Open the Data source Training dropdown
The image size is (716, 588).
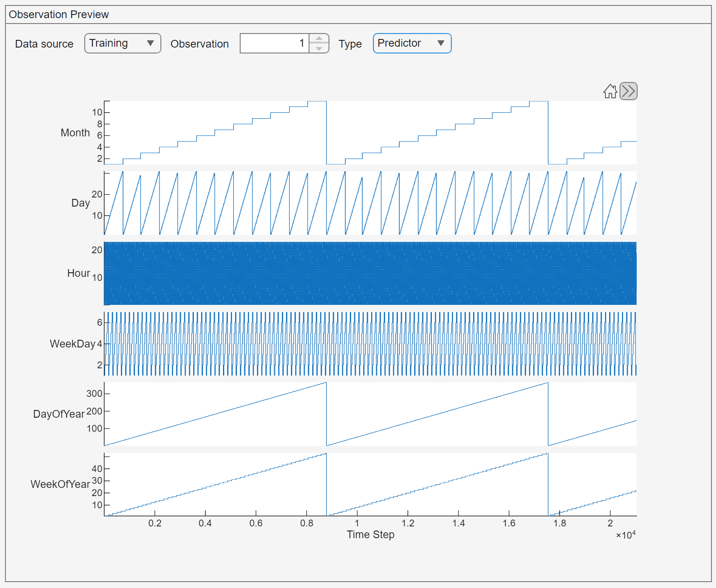122,43
